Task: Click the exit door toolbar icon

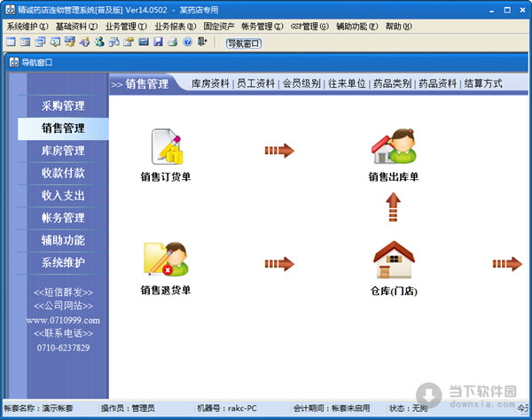Action: coord(202,42)
